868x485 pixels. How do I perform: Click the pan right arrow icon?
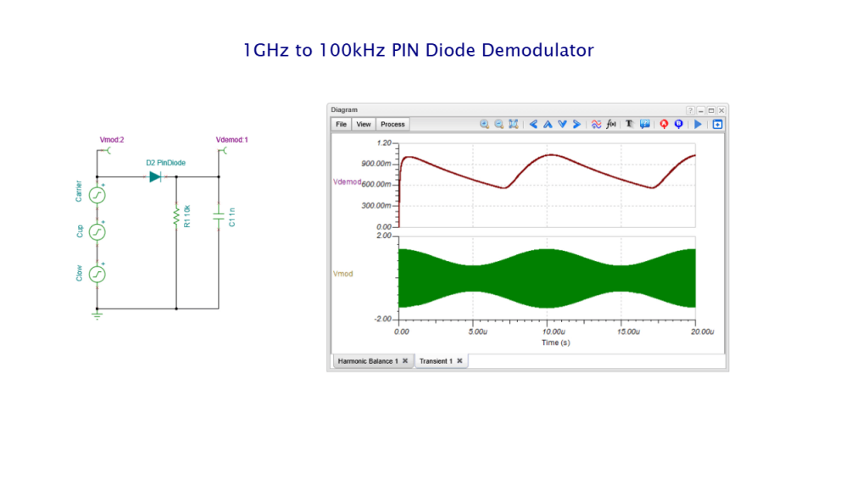pos(576,124)
